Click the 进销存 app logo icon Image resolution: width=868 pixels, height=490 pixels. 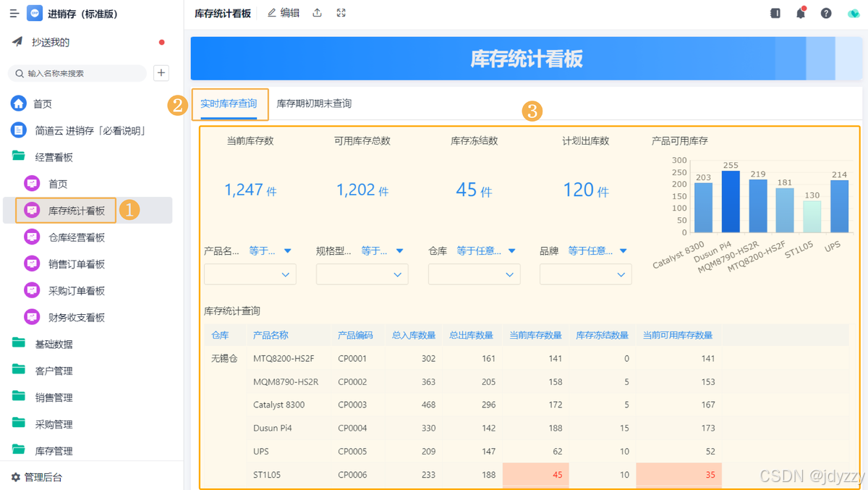click(34, 13)
